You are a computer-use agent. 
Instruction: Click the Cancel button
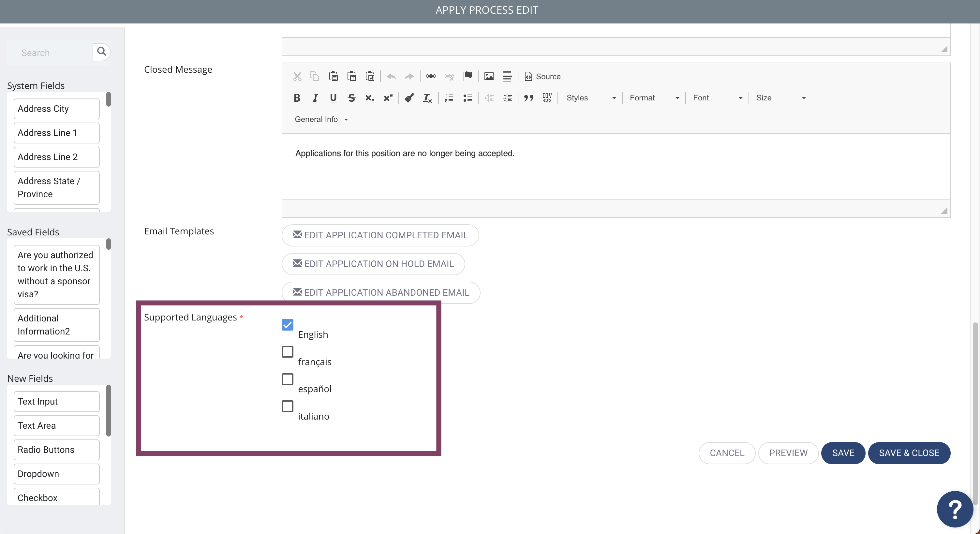click(727, 453)
